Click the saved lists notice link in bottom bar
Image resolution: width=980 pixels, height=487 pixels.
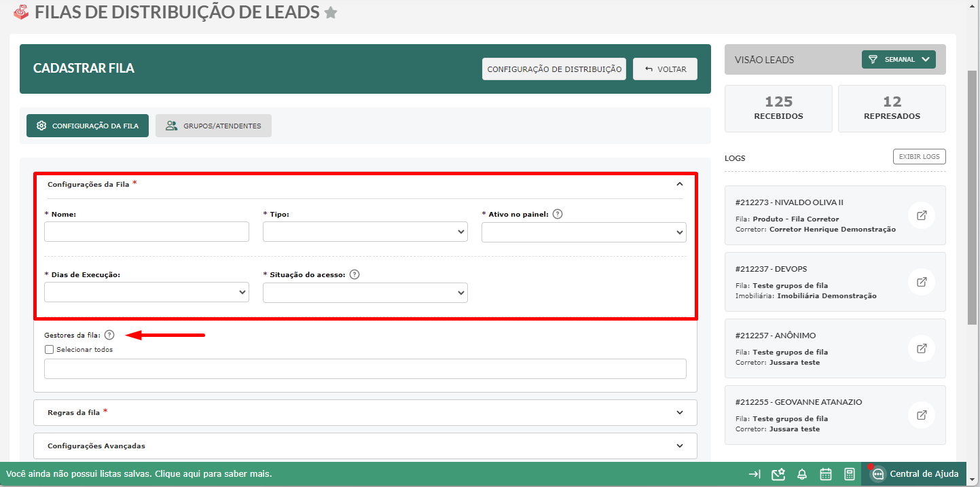139,473
